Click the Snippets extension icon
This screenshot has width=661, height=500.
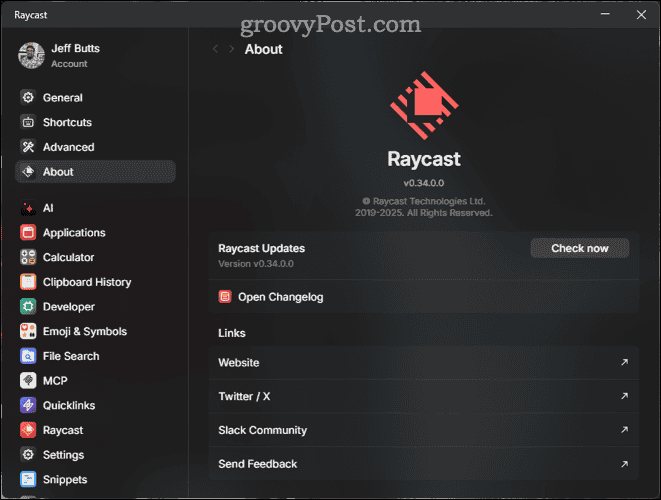[x=28, y=479]
